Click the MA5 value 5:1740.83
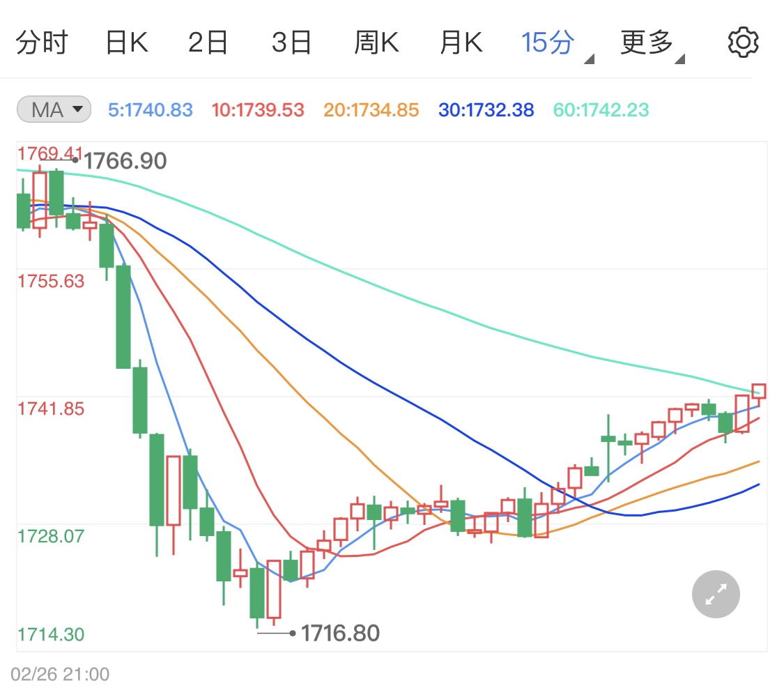The height and width of the screenshot is (688, 784). [x=151, y=110]
